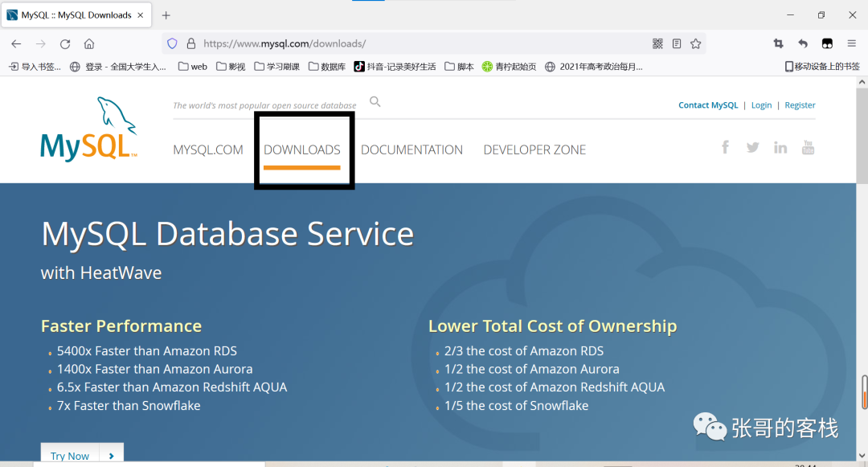Open MySQL Twitter icon
Viewport: 868px width, 467px height.
(x=752, y=147)
